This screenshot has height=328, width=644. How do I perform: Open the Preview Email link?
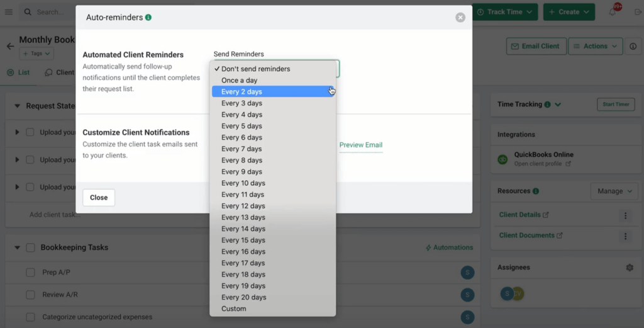(x=360, y=145)
